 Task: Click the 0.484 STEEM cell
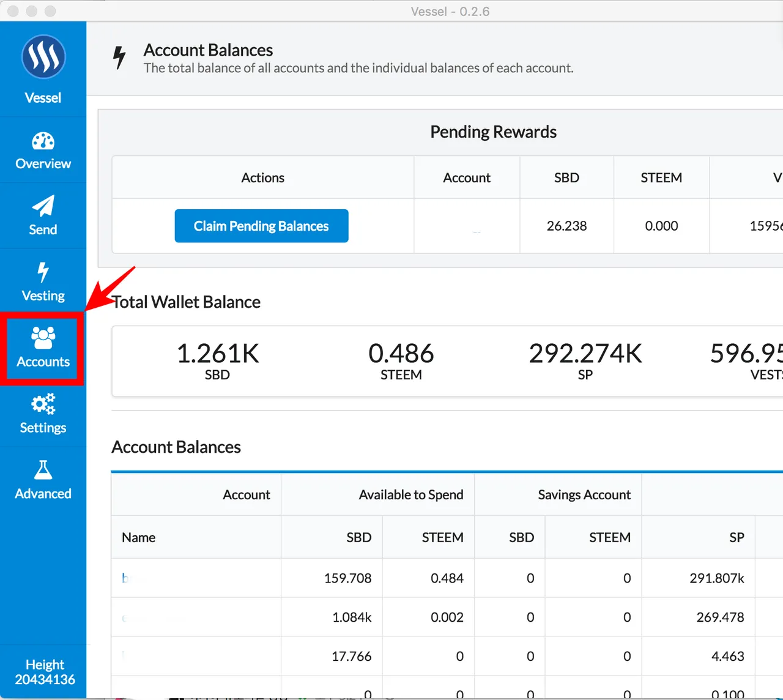pyautogui.click(x=447, y=578)
